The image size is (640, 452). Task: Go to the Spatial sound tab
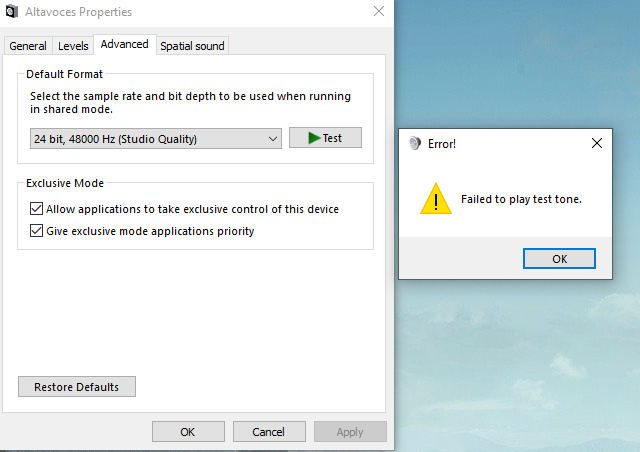[x=192, y=46]
